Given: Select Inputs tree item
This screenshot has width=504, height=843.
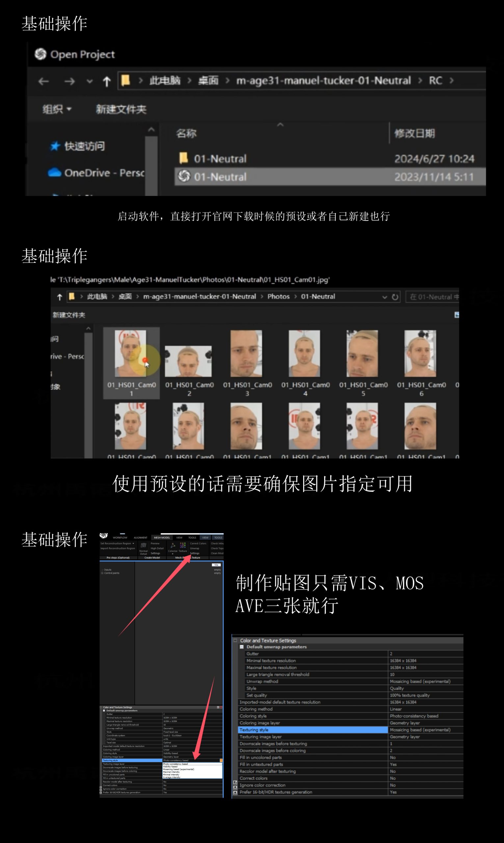Looking at the screenshot, I should click(108, 570).
